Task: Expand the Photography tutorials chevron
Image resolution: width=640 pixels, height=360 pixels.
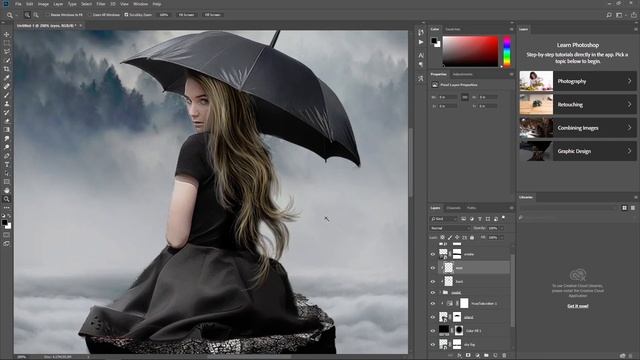Action: 629,81
